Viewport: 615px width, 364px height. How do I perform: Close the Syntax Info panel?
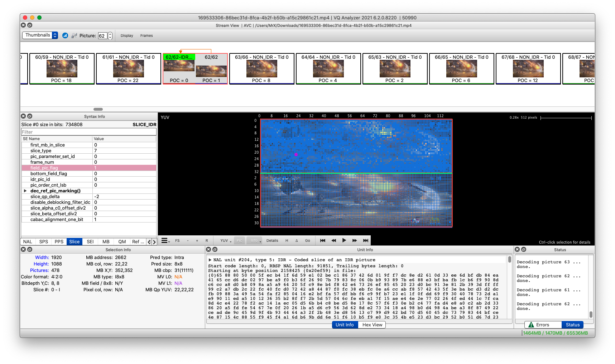click(23, 116)
